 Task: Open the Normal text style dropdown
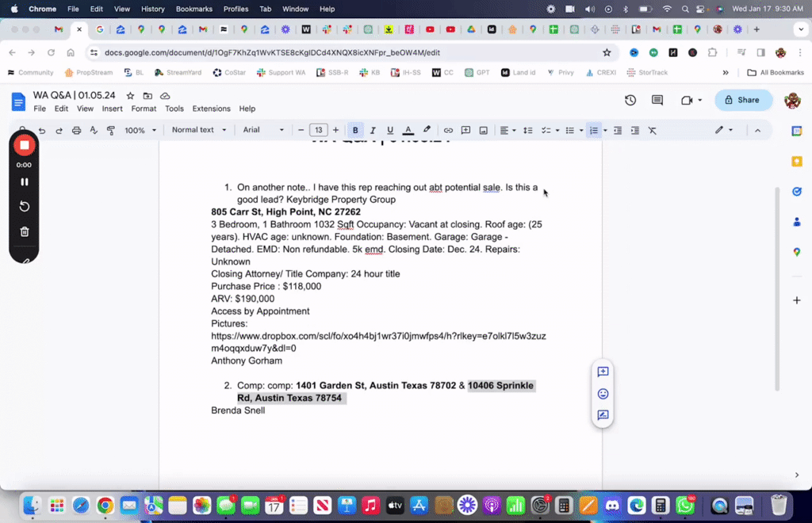[x=199, y=130]
